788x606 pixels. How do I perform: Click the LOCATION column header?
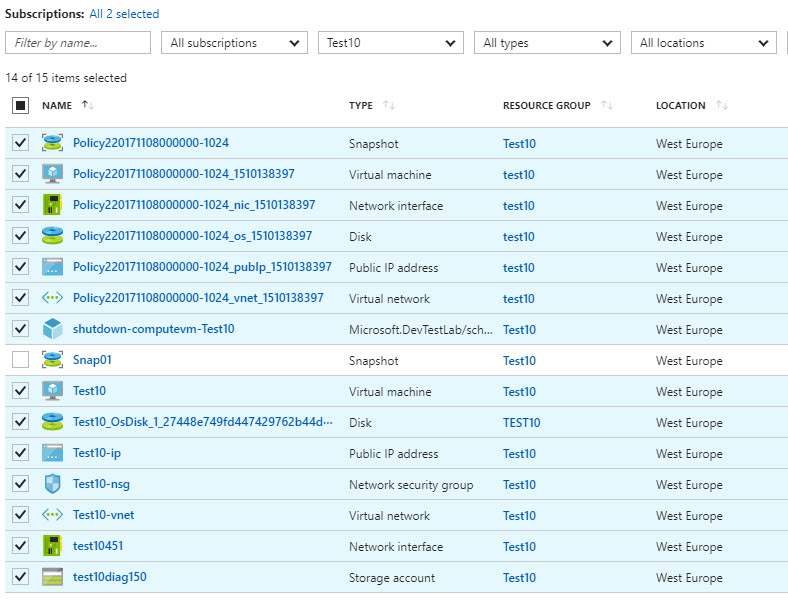(x=680, y=106)
